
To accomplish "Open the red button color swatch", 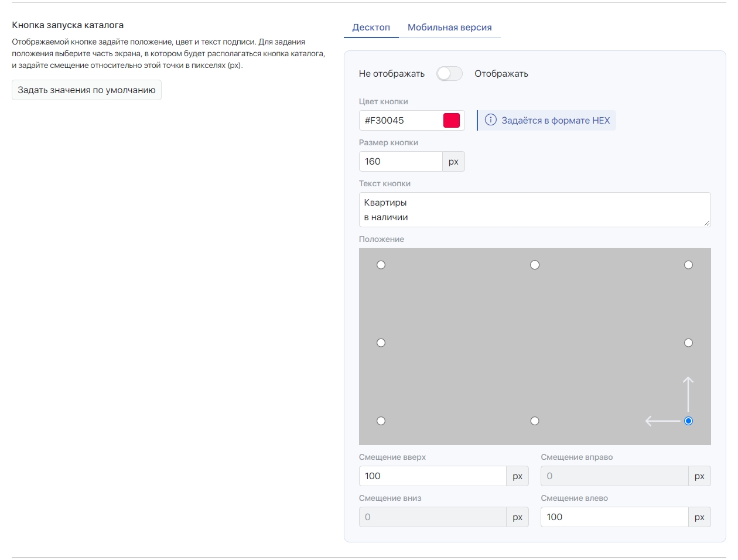I will point(452,120).
